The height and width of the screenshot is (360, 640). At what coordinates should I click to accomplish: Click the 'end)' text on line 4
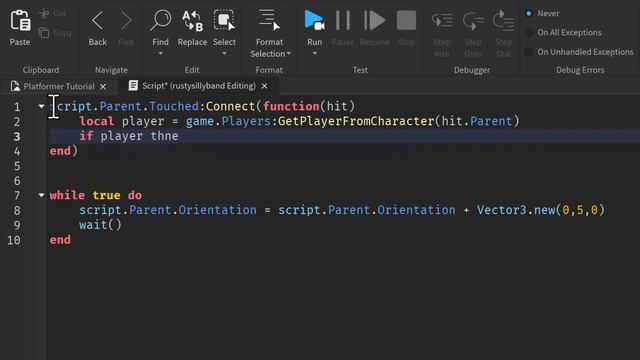(x=64, y=151)
